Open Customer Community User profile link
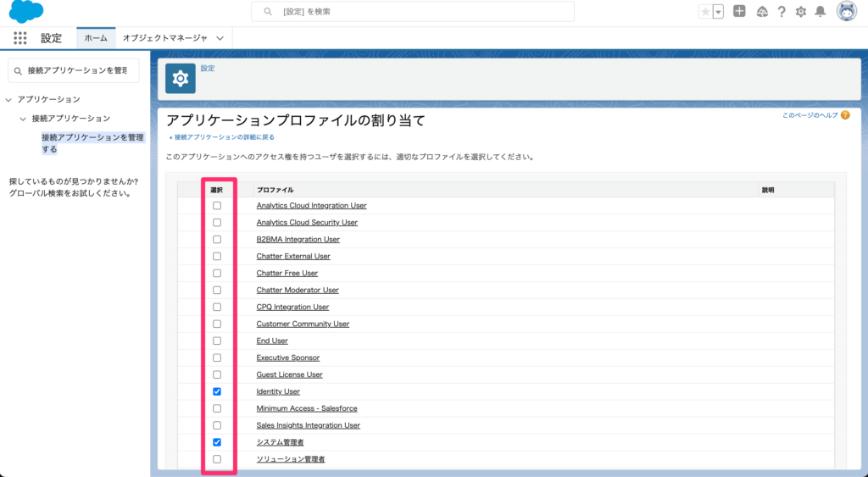The width and height of the screenshot is (868, 477). click(x=303, y=324)
